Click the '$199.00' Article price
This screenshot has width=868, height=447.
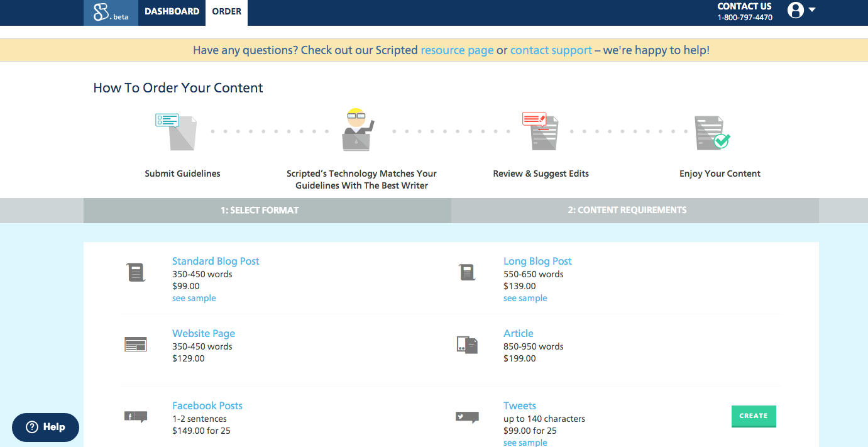(520, 358)
